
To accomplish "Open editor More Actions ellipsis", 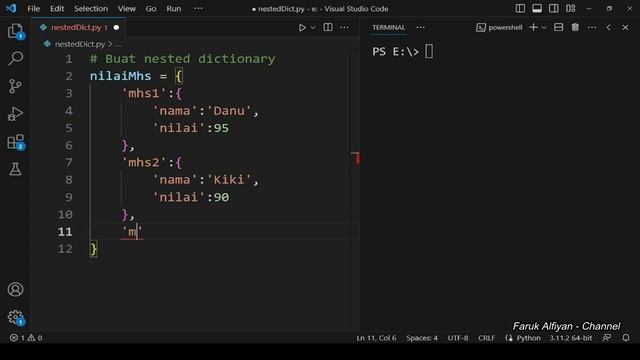I will click(344, 27).
